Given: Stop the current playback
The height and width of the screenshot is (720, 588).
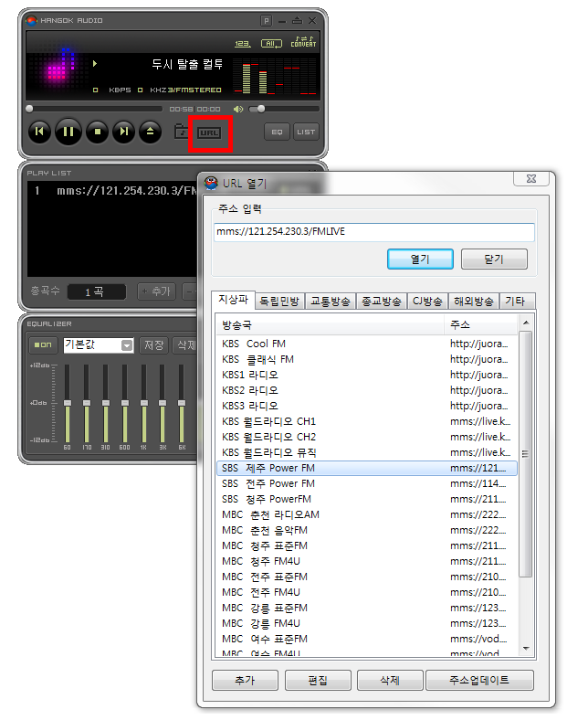Looking at the screenshot, I should (98, 132).
